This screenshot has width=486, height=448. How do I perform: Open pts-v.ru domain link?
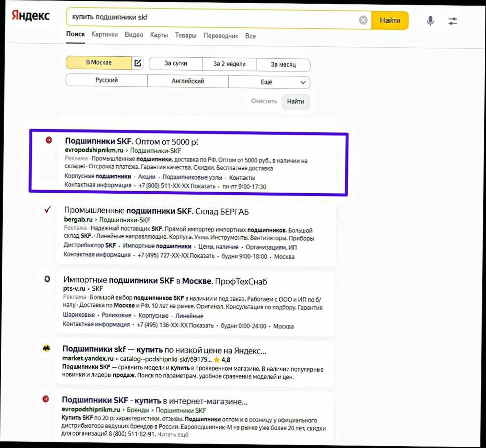(x=74, y=288)
